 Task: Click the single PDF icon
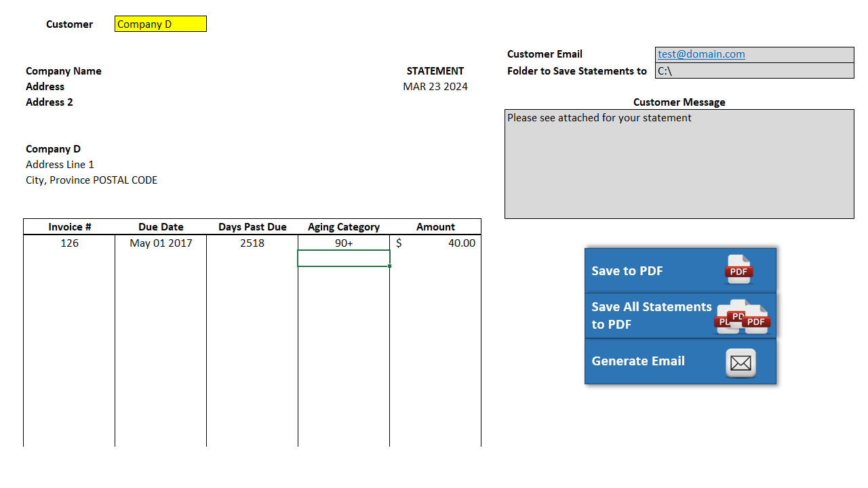(x=739, y=270)
